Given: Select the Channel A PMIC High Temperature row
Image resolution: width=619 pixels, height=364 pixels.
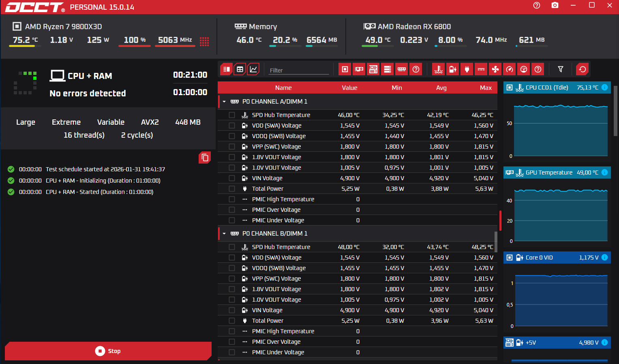Looking at the screenshot, I should [358, 199].
